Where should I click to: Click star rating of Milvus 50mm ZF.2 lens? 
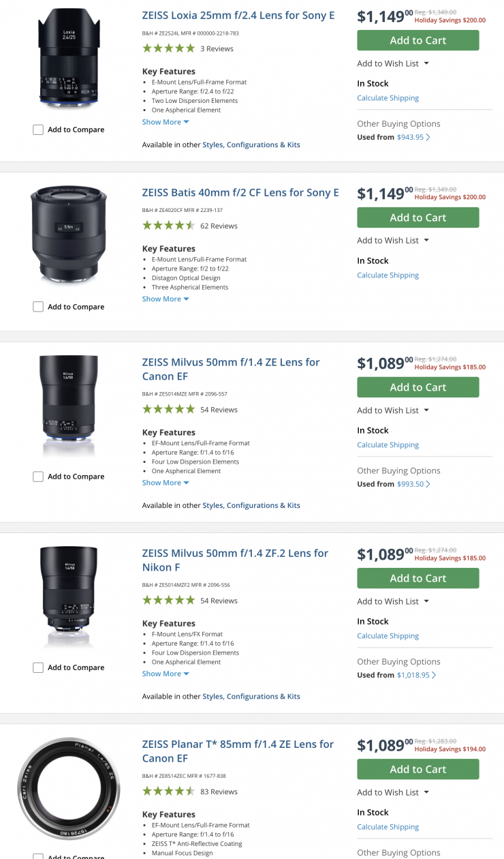point(168,601)
